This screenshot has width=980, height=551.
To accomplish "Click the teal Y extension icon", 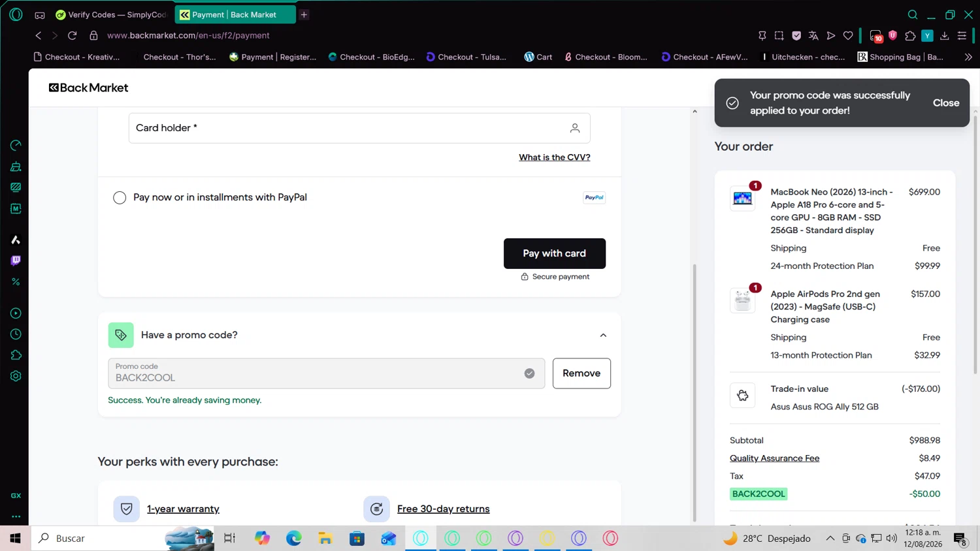I will pos(927,35).
